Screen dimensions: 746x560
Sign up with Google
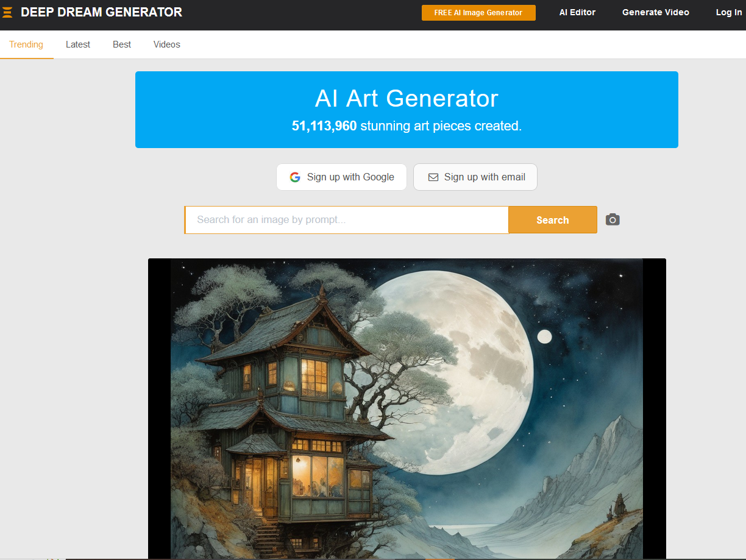tap(341, 177)
